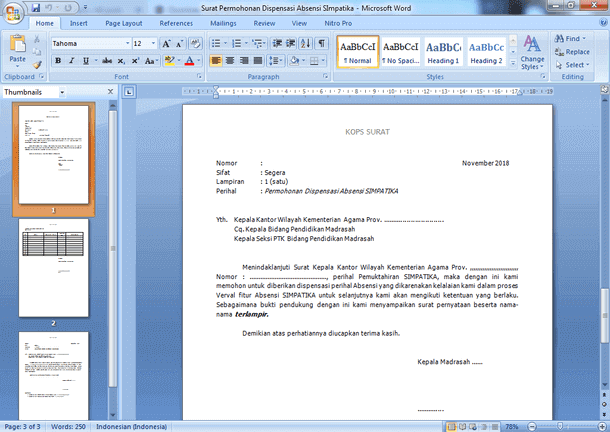The width and height of the screenshot is (610, 432).
Task: Click the Paste icon in Clipboard group
Action: 17,48
